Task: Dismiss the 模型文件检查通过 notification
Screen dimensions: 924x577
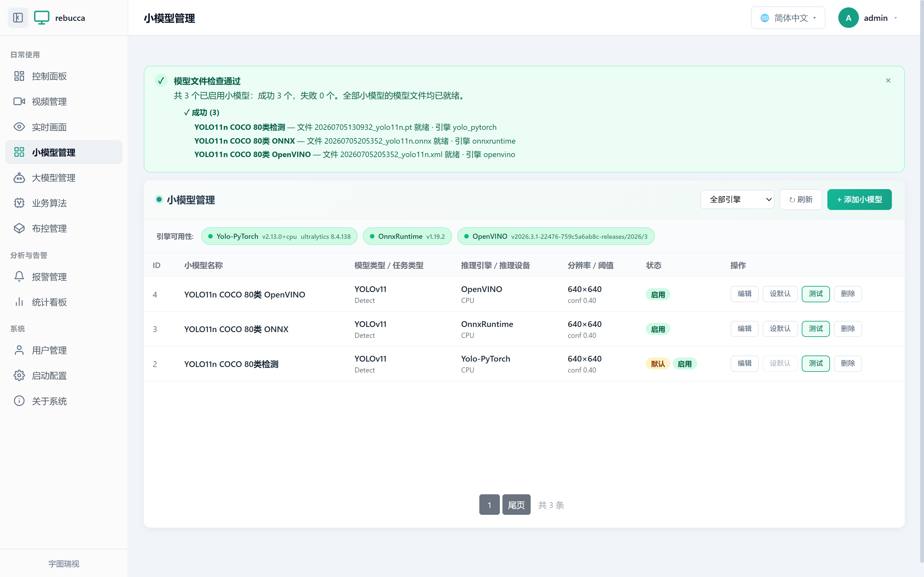Action: click(888, 80)
